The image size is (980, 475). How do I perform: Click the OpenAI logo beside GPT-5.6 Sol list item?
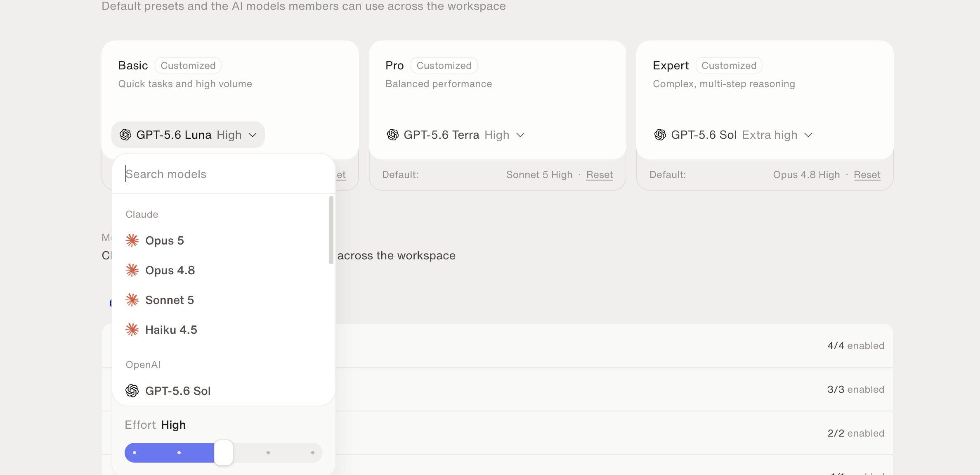point(132,391)
